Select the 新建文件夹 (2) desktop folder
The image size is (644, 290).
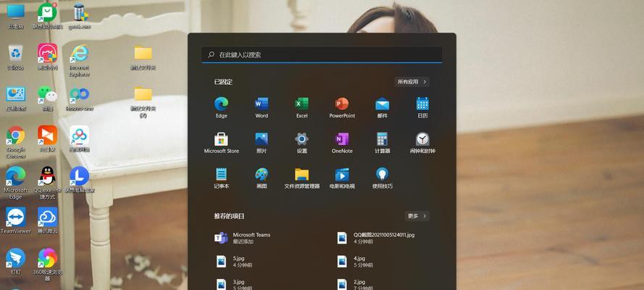[x=143, y=101]
